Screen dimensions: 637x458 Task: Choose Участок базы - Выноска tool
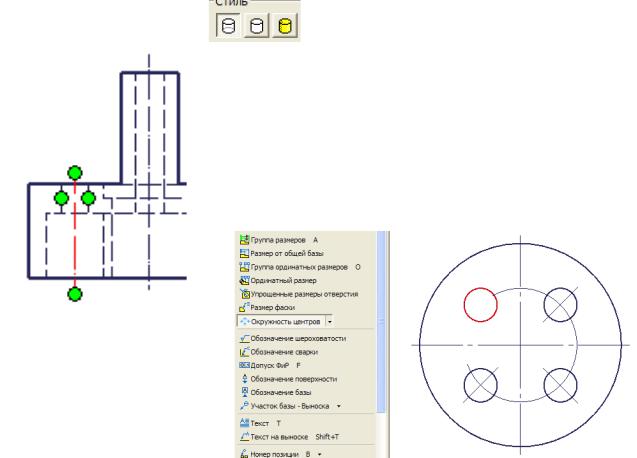tap(285, 406)
